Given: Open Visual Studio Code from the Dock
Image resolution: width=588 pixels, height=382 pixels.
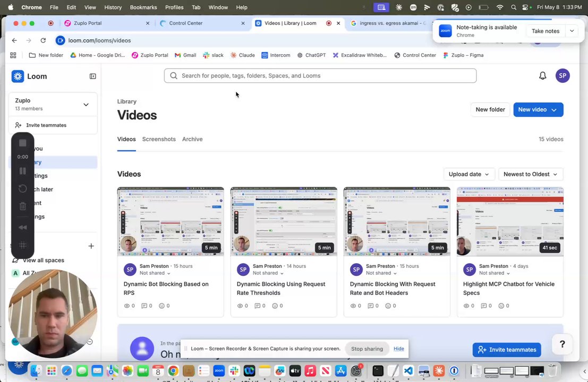Looking at the screenshot, I should click(x=408, y=371).
